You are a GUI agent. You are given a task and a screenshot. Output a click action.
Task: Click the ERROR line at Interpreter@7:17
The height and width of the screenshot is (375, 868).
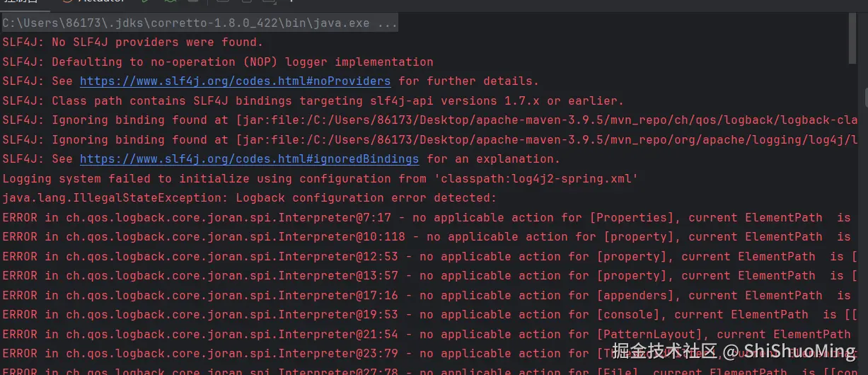(427, 218)
